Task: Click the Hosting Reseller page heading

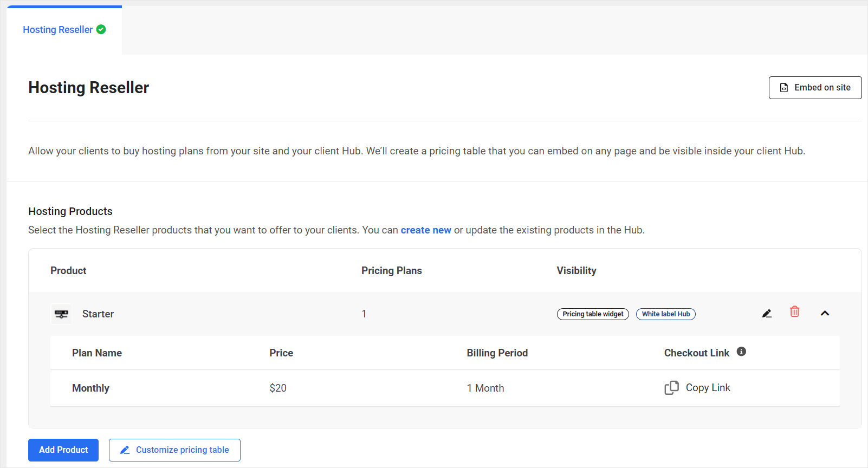Action: [89, 88]
